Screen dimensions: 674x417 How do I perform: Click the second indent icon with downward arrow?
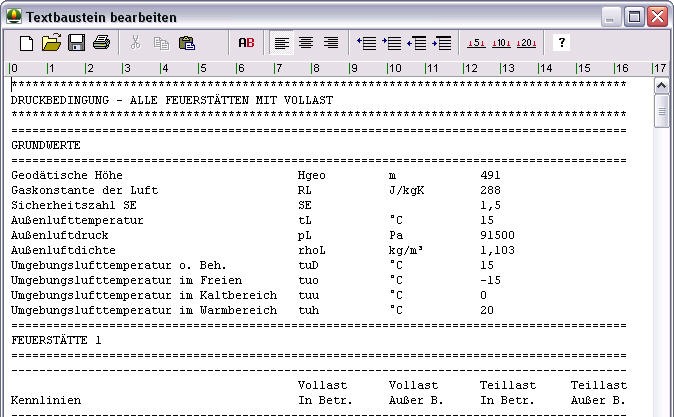coord(392,43)
